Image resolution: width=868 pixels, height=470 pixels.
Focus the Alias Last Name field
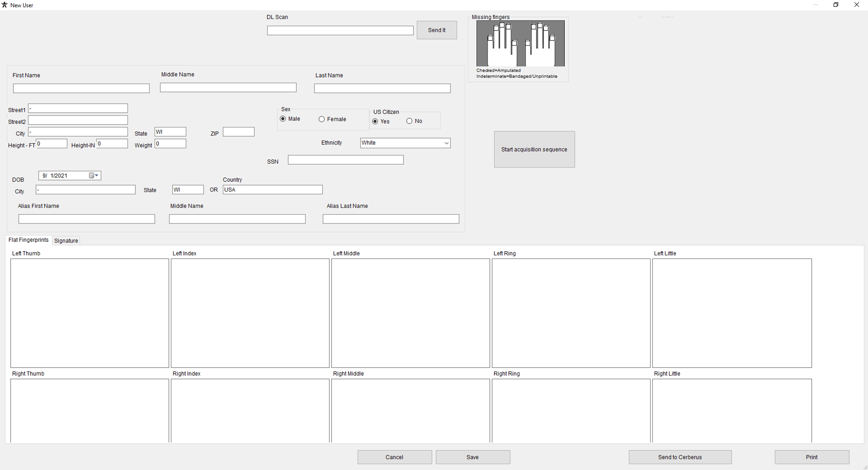tap(391, 219)
